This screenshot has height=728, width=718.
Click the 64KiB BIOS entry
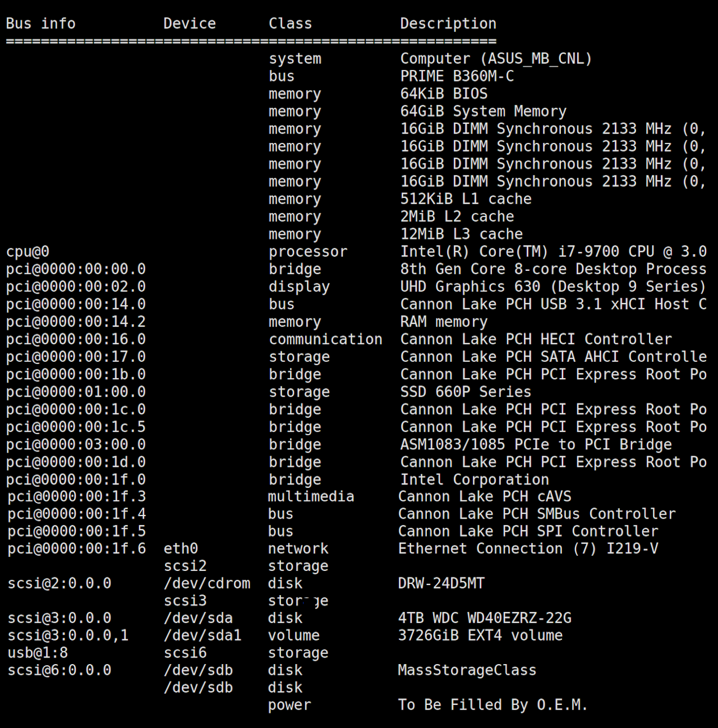[x=443, y=94]
